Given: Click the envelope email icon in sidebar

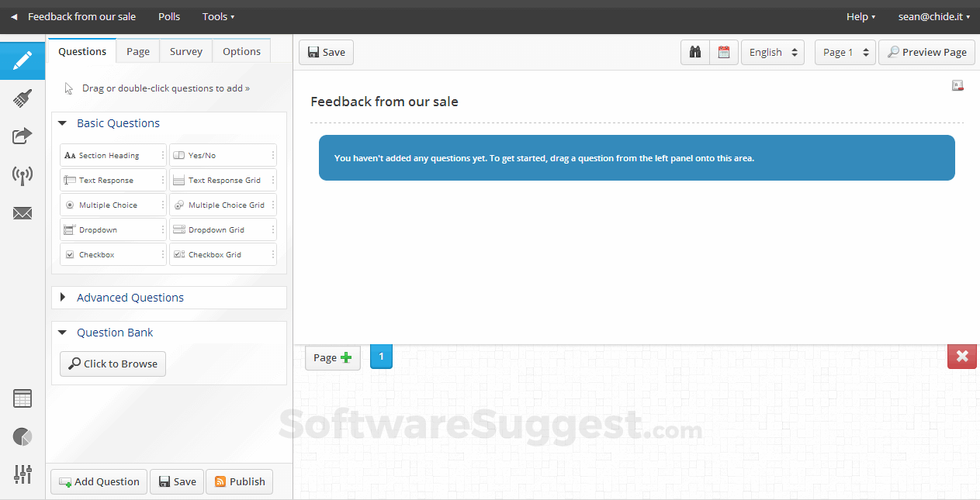Looking at the screenshot, I should click(x=23, y=213).
